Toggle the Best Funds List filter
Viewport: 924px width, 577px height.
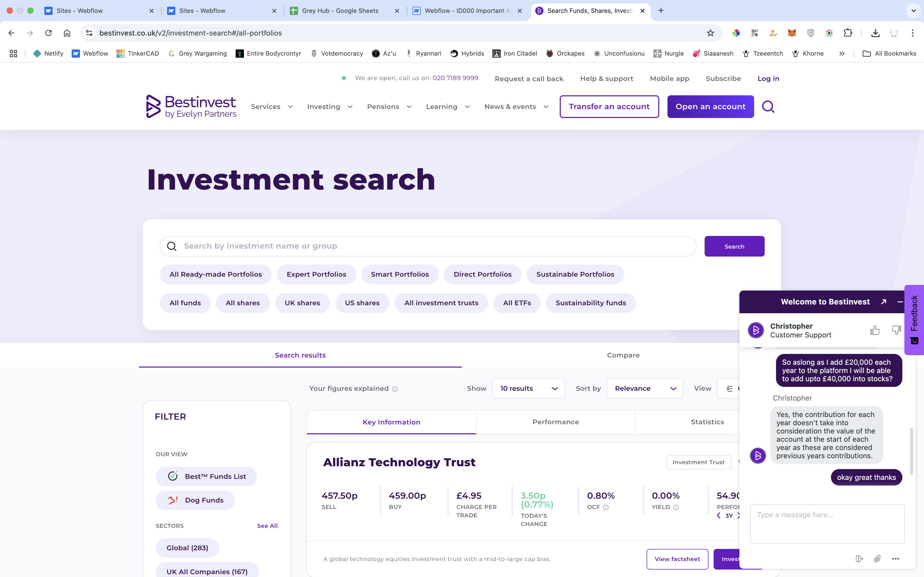[x=206, y=476]
